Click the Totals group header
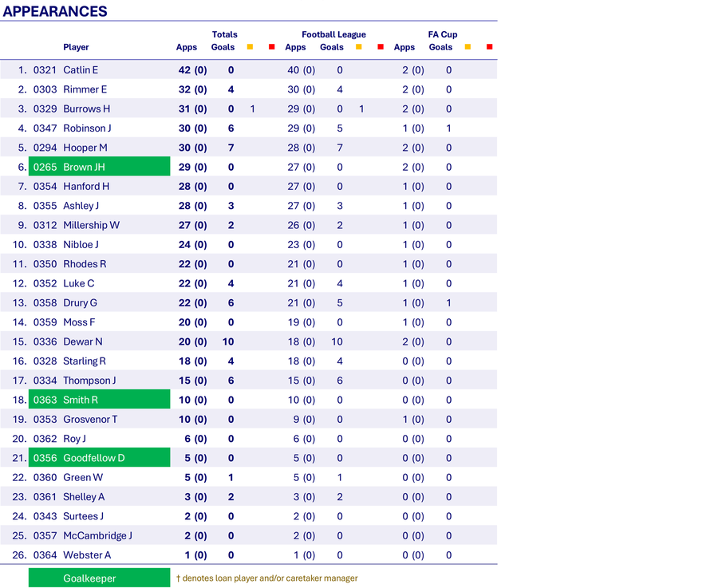Screen dimensions: 718x588 [224, 34]
